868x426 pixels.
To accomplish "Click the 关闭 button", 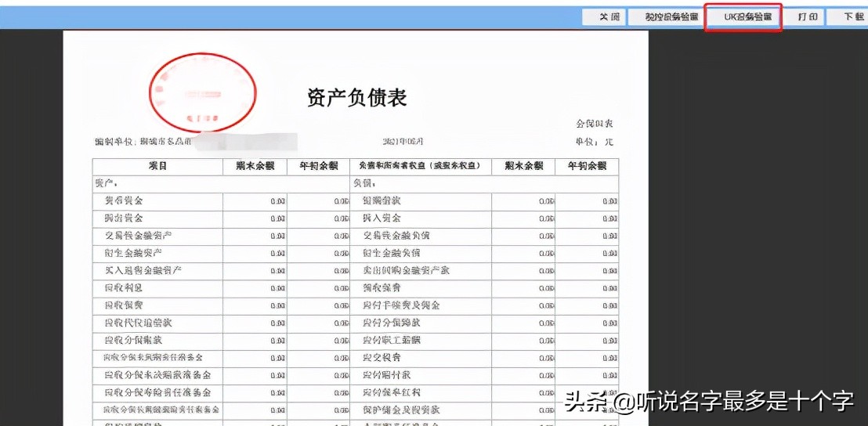I will (604, 16).
